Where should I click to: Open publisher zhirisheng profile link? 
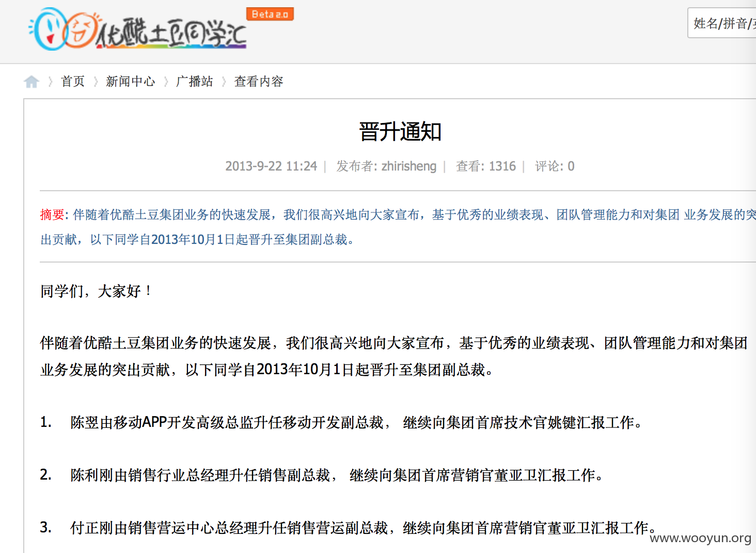409,166
